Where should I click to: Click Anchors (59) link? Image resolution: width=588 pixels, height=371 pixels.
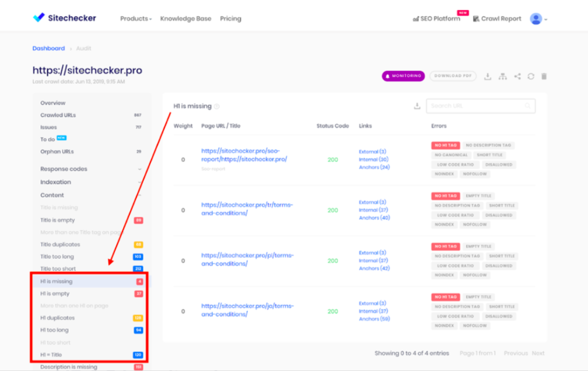click(374, 319)
